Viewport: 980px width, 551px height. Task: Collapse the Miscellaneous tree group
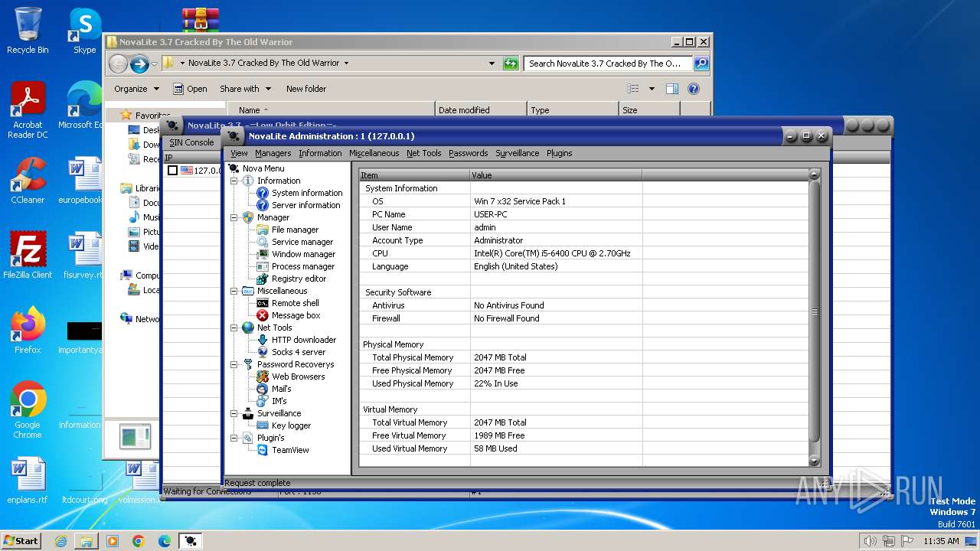pyautogui.click(x=234, y=291)
